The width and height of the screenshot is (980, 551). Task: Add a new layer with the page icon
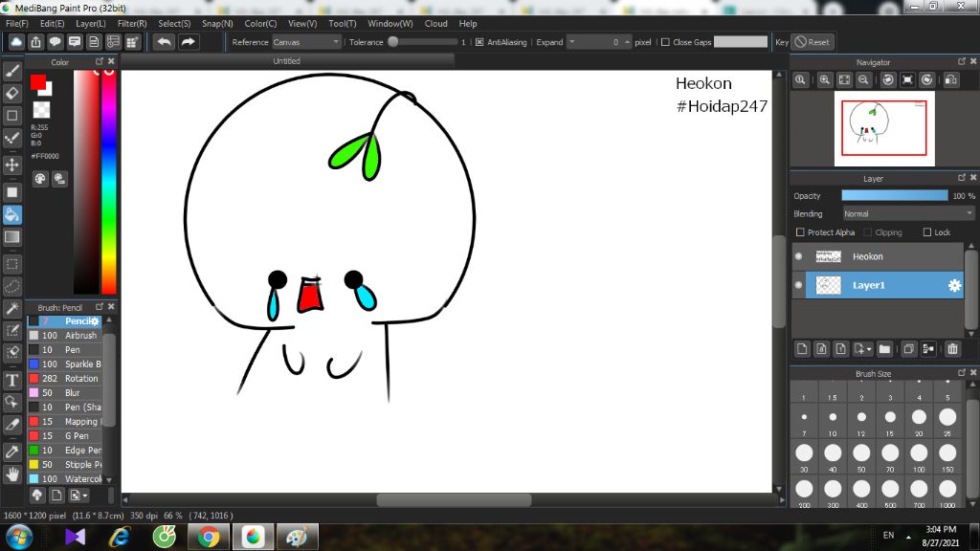[x=802, y=348]
